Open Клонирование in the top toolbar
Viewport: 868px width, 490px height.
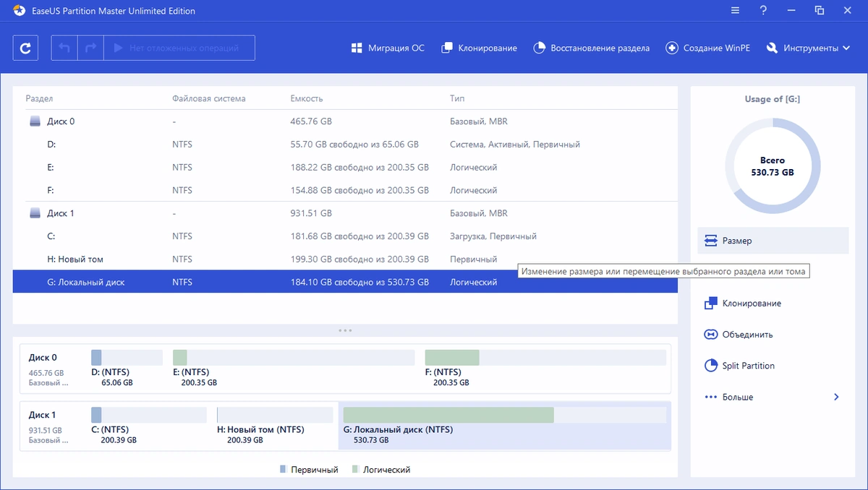[x=479, y=48]
